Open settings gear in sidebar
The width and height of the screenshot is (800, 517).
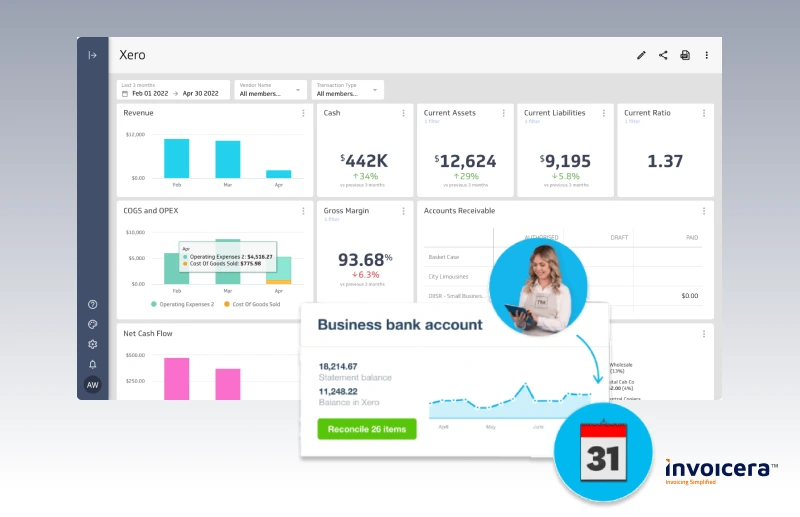(x=92, y=344)
